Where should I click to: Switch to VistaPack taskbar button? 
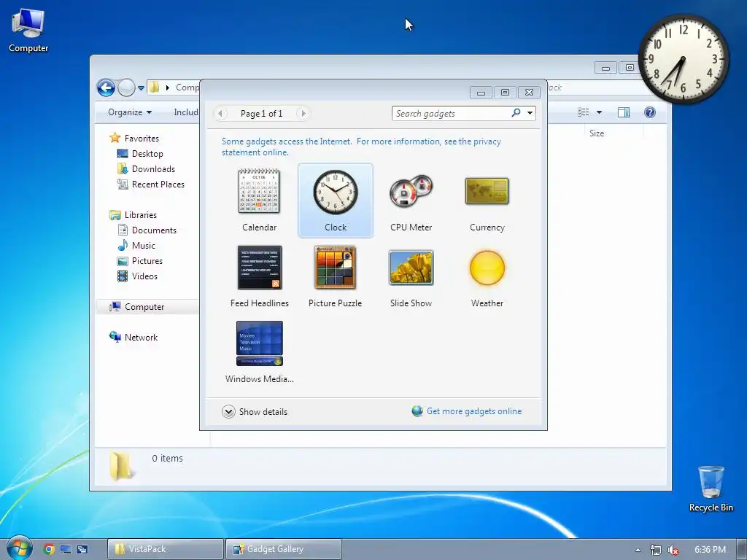(x=166, y=549)
